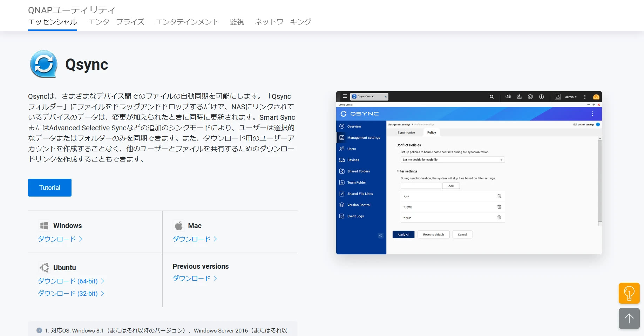The width and height of the screenshot is (644, 336).
Task: Click the Apple logo beside Mac
Action: 179,226
